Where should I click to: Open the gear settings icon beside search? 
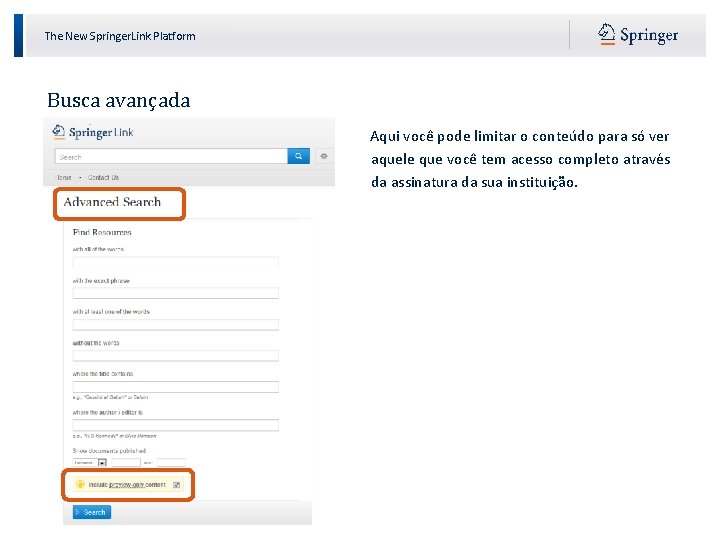tap(324, 156)
